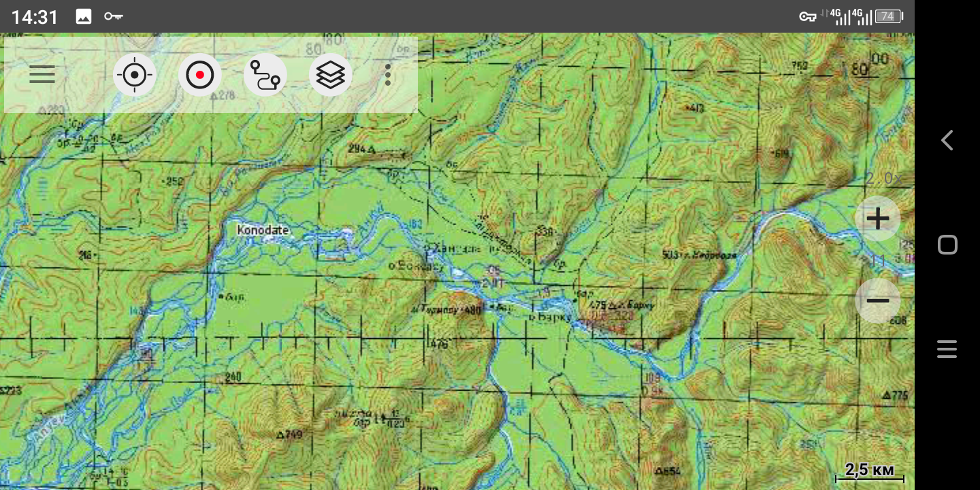Tap the image notification icon in status bar
Viewport: 980px width, 490px height.
(84, 16)
